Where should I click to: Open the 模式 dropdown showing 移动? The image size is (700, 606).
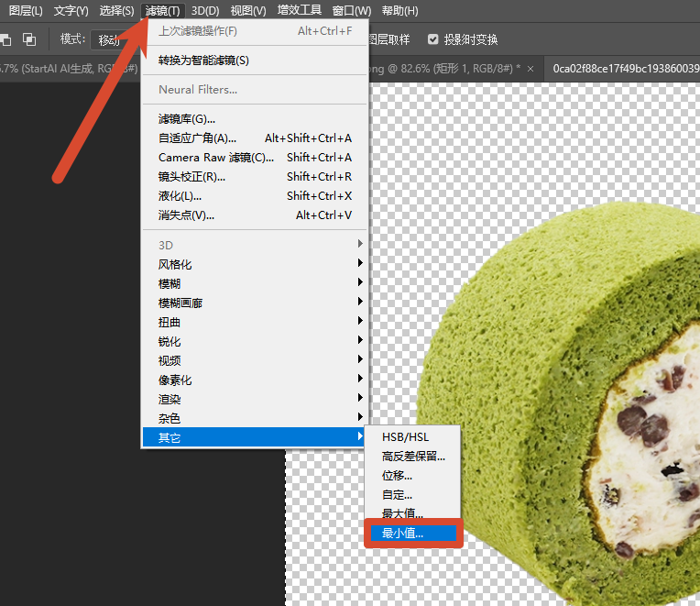(x=111, y=39)
